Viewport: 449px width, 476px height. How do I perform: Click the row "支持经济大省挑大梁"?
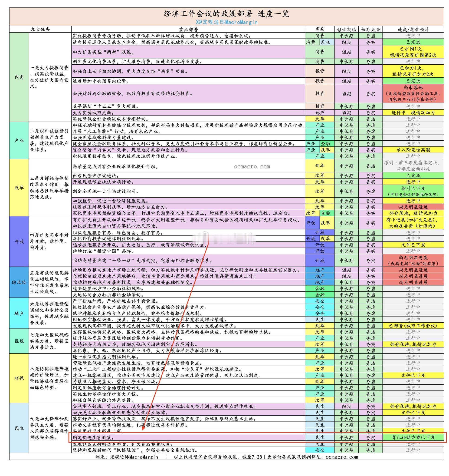188,344
